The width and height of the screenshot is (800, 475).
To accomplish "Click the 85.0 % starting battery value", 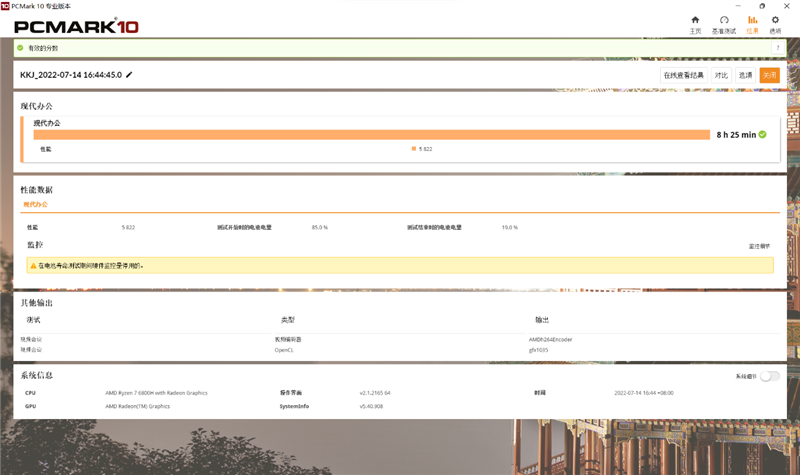I will tap(320, 228).
